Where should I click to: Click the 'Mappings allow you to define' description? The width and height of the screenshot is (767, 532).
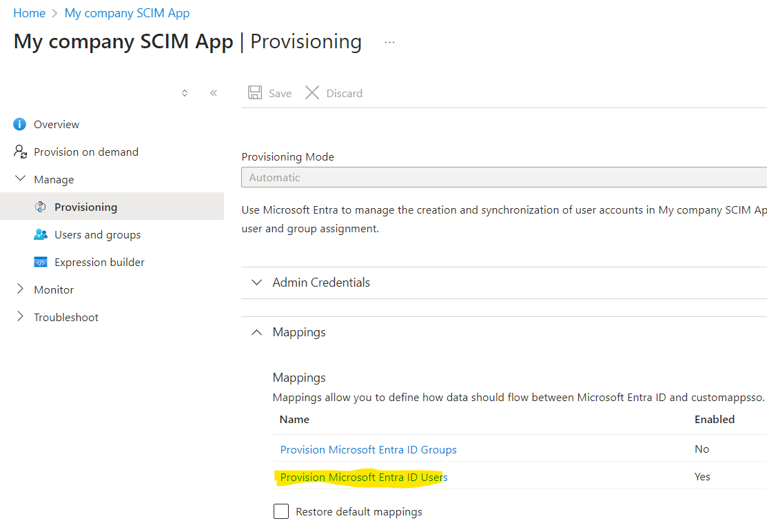click(x=518, y=397)
